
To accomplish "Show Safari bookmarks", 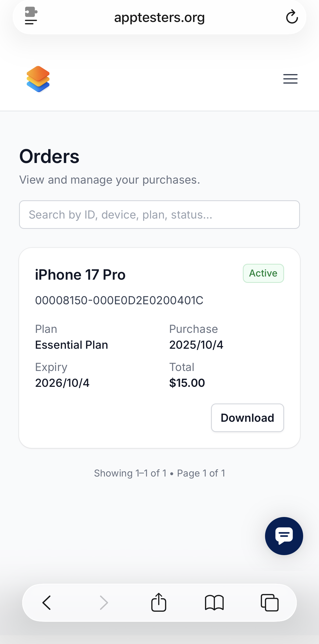I will tap(214, 603).
